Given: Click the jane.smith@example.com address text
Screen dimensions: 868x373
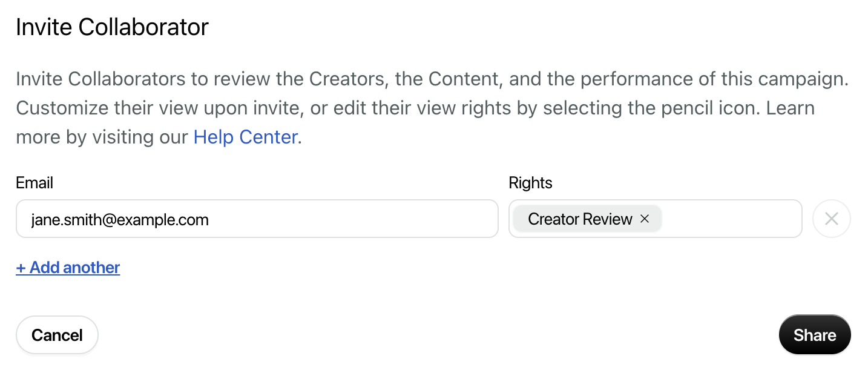Looking at the screenshot, I should (120, 220).
